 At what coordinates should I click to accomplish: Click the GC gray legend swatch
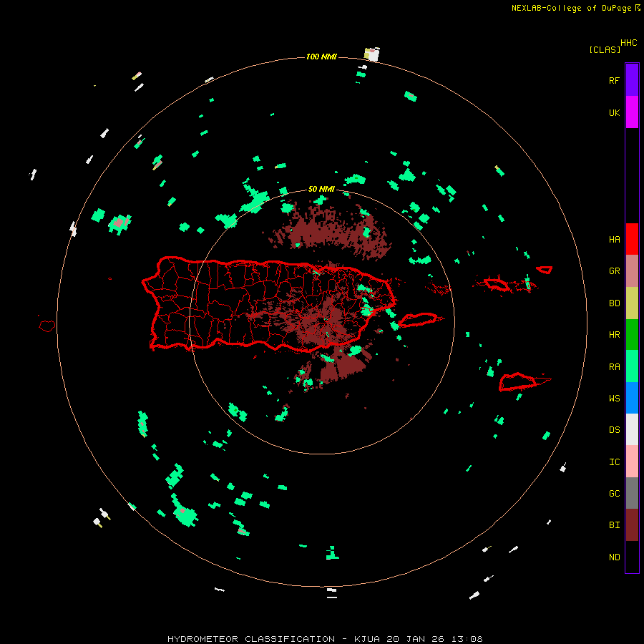point(632,493)
